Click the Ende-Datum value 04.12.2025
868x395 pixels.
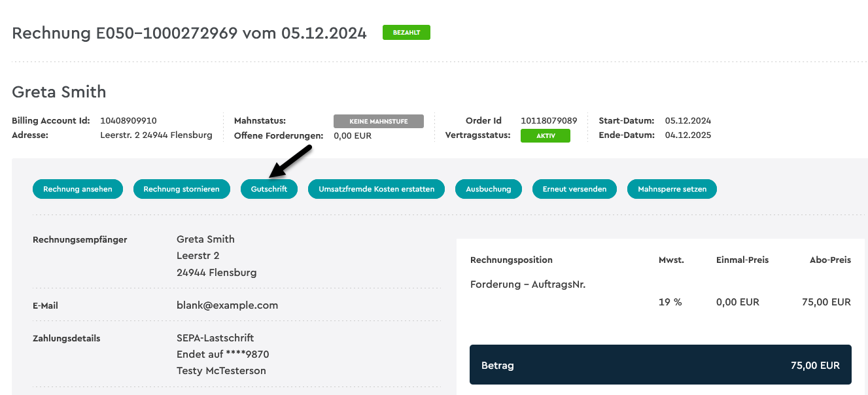pos(688,135)
